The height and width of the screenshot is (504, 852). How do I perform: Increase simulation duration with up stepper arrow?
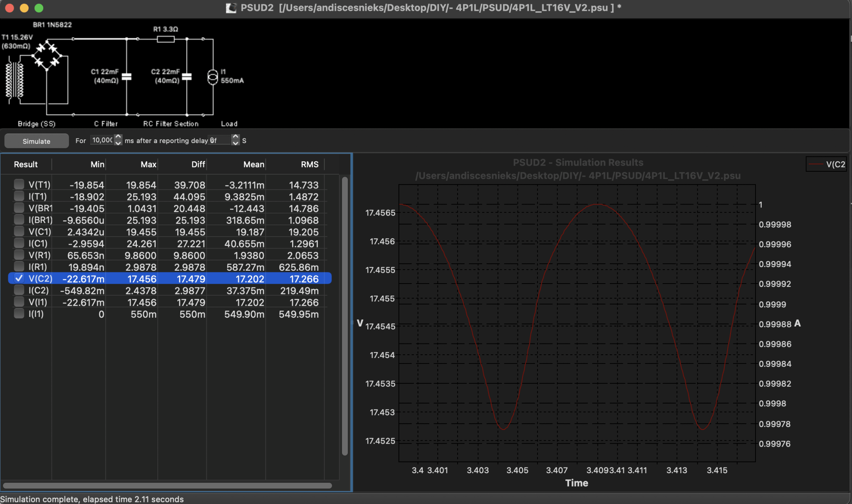[x=118, y=137]
